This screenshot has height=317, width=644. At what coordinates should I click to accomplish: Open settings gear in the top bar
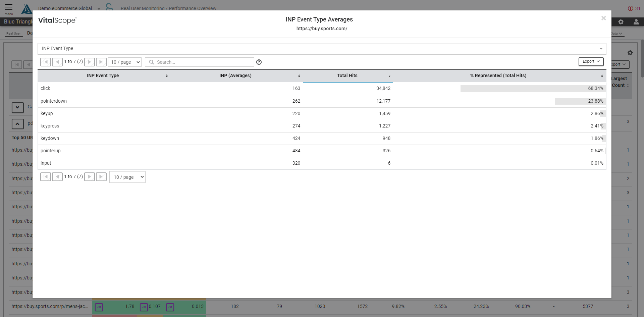[621, 22]
